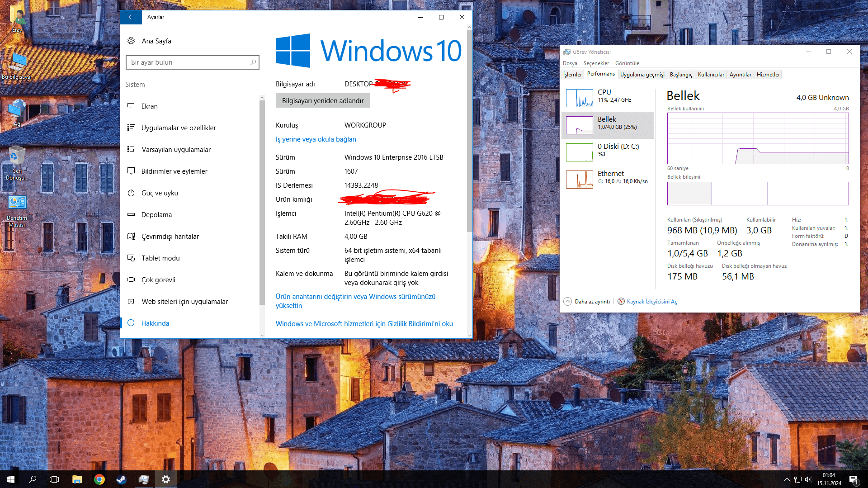This screenshot has height=488, width=868.
Task: Open Task View on the taskbar
Action: click(x=54, y=479)
